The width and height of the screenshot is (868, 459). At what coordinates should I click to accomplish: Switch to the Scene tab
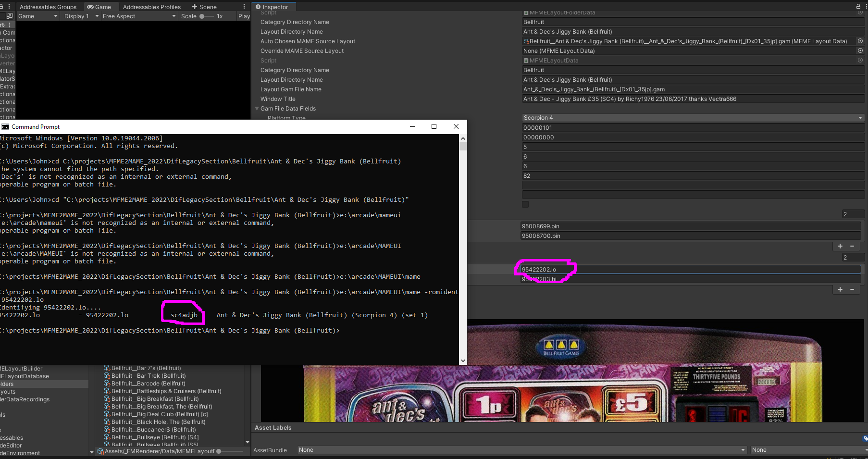click(204, 7)
